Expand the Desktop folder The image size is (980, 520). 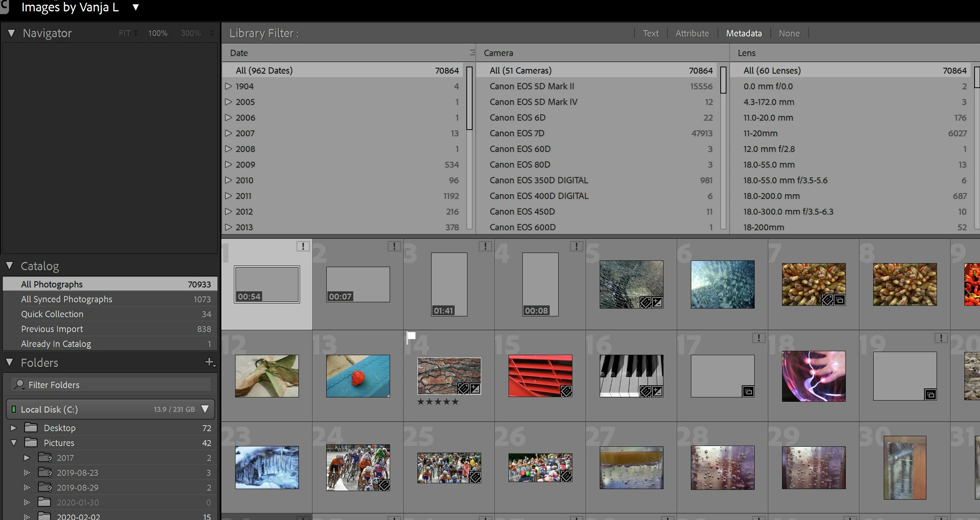pyautogui.click(x=13, y=428)
